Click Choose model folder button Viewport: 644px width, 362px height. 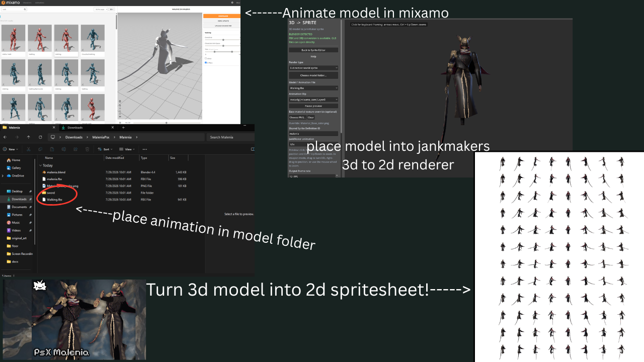pyautogui.click(x=313, y=75)
